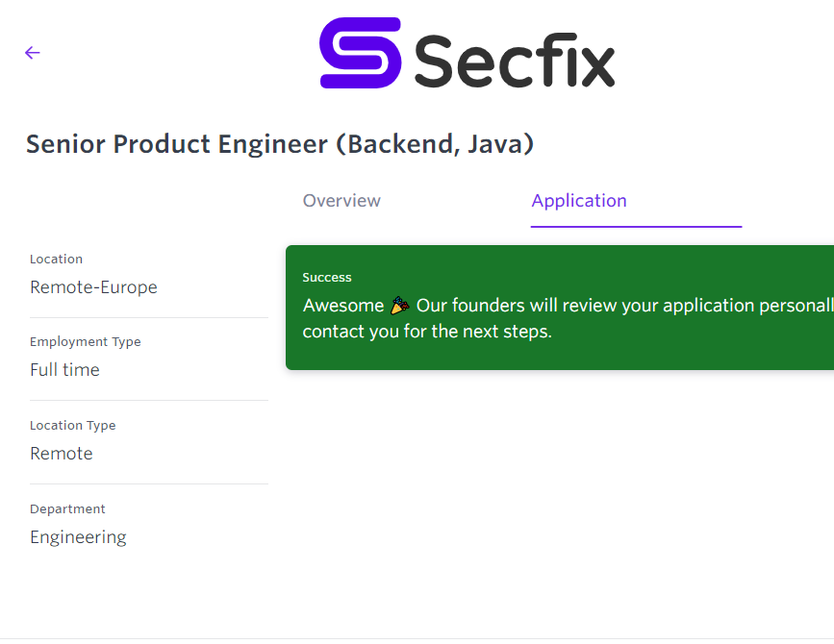Image resolution: width=834 pixels, height=644 pixels.
Task: Click the Secfix wordmark text
Action: point(515,60)
